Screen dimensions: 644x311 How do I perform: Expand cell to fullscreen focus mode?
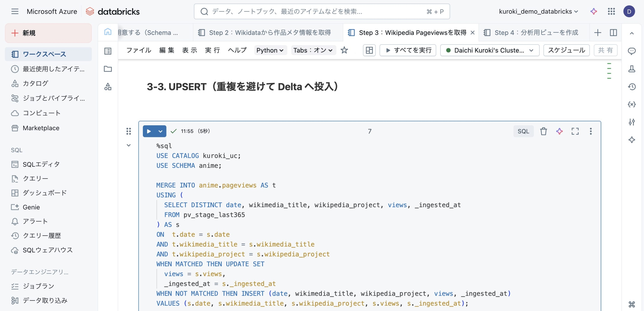pyautogui.click(x=575, y=131)
